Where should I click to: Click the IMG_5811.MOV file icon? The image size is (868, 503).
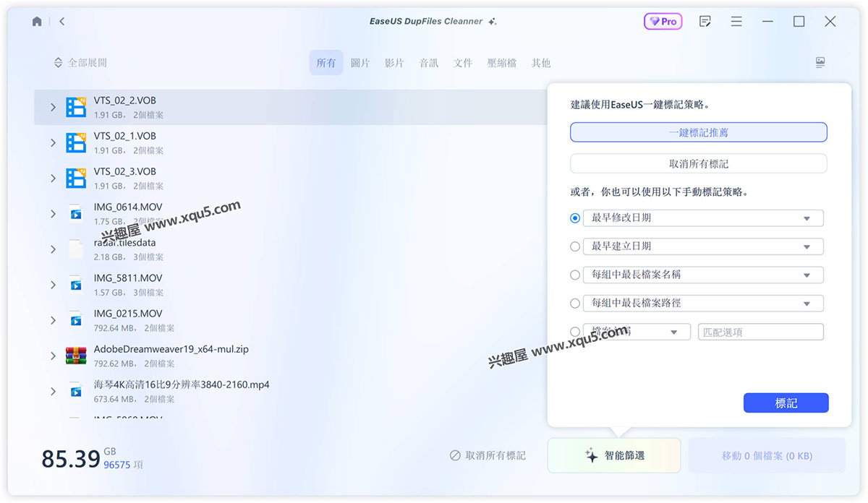76,284
